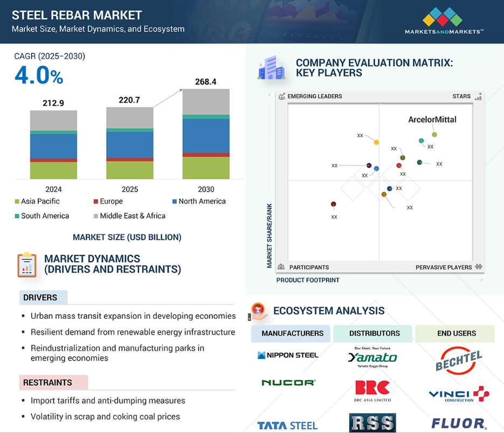Open the Nippon Steel logo
Image resolution: width=504 pixels, height=433 pixels.
point(288,355)
